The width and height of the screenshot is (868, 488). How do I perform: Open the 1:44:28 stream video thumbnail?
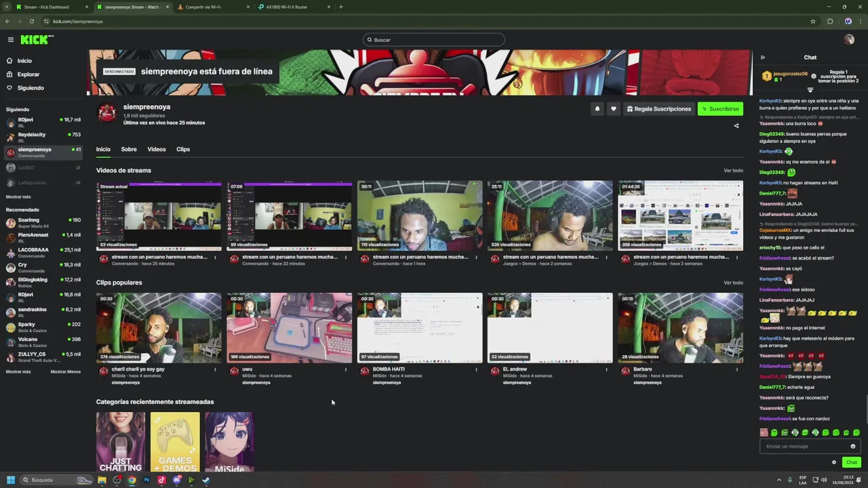[x=680, y=216]
